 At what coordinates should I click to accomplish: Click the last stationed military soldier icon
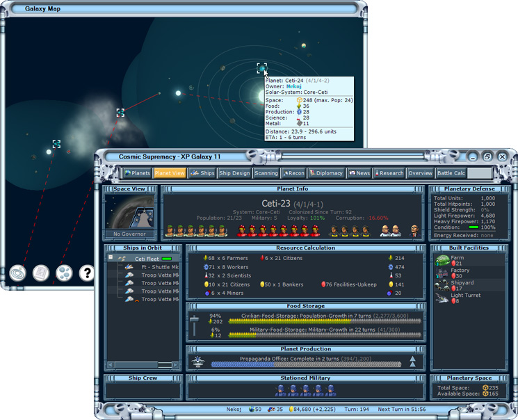click(x=331, y=390)
